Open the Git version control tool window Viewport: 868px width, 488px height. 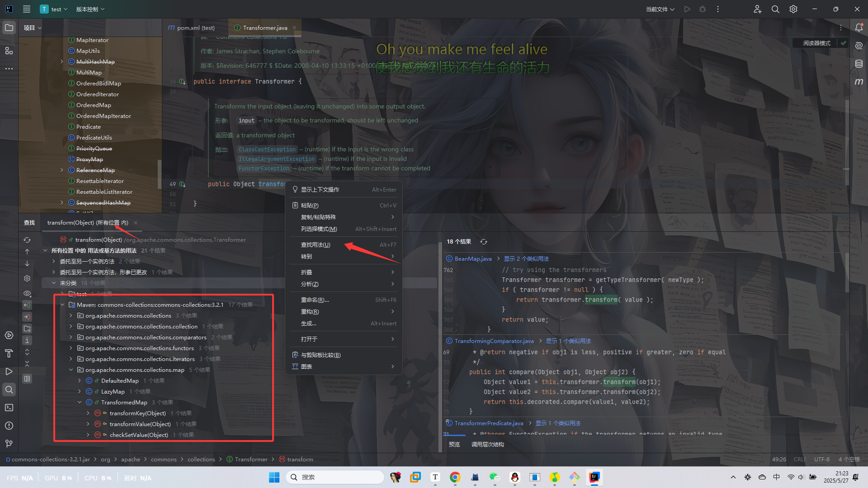point(9,444)
